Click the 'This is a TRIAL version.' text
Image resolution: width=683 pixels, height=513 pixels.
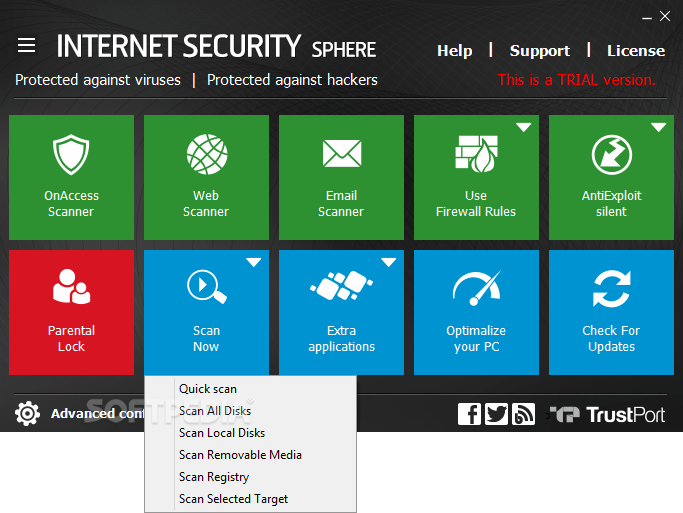pyautogui.click(x=576, y=80)
